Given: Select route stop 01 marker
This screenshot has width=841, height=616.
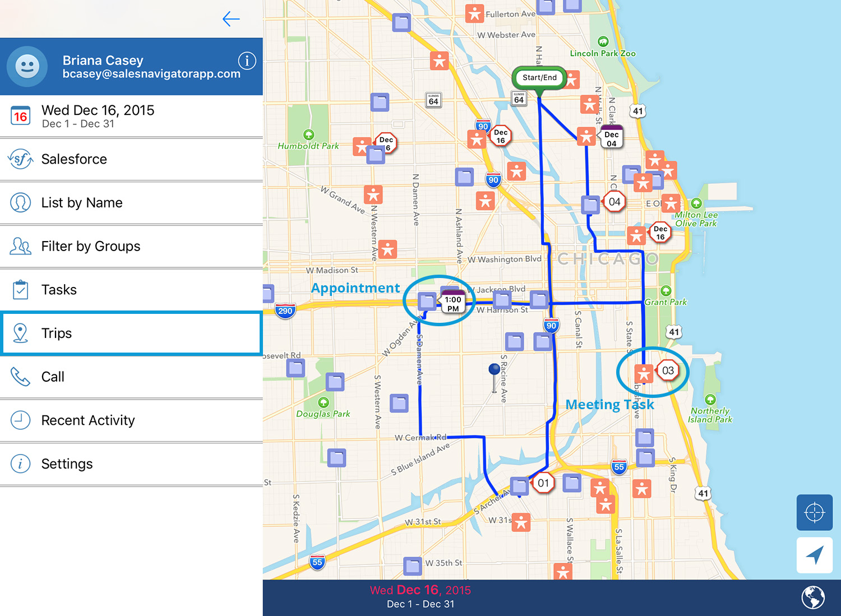Looking at the screenshot, I should coord(543,483).
